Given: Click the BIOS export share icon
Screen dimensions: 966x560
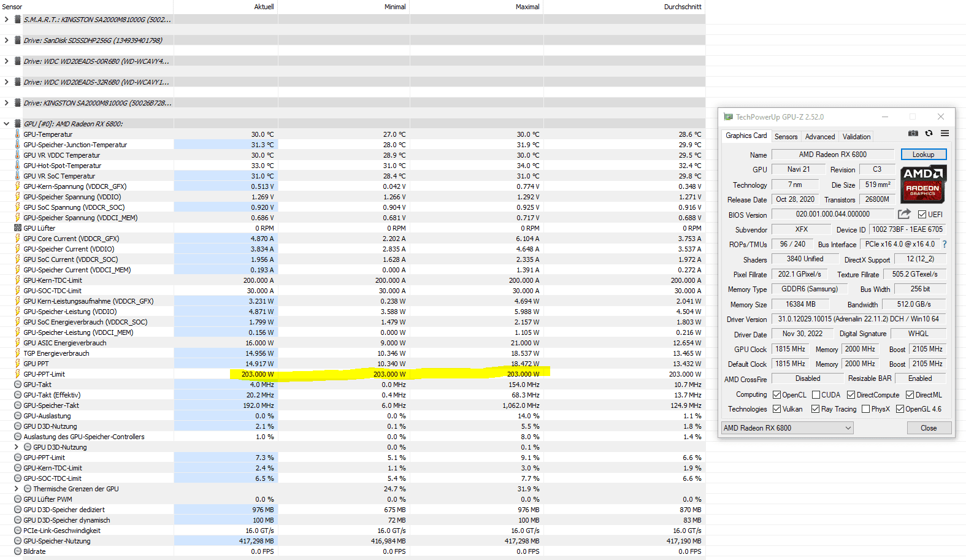Looking at the screenshot, I should (904, 214).
